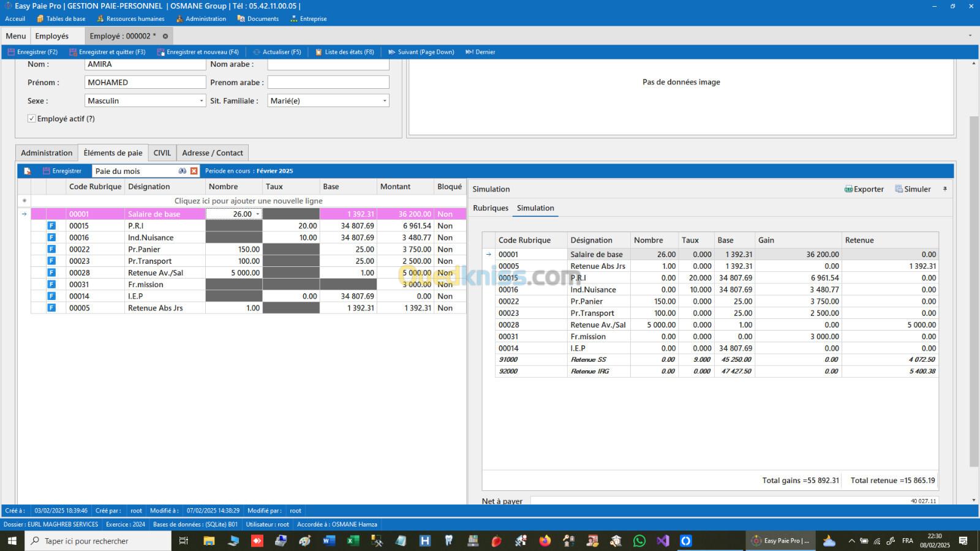Image resolution: width=980 pixels, height=551 pixels.
Task: Open Nombre dropdown on Salaire de base
Action: (257, 214)
